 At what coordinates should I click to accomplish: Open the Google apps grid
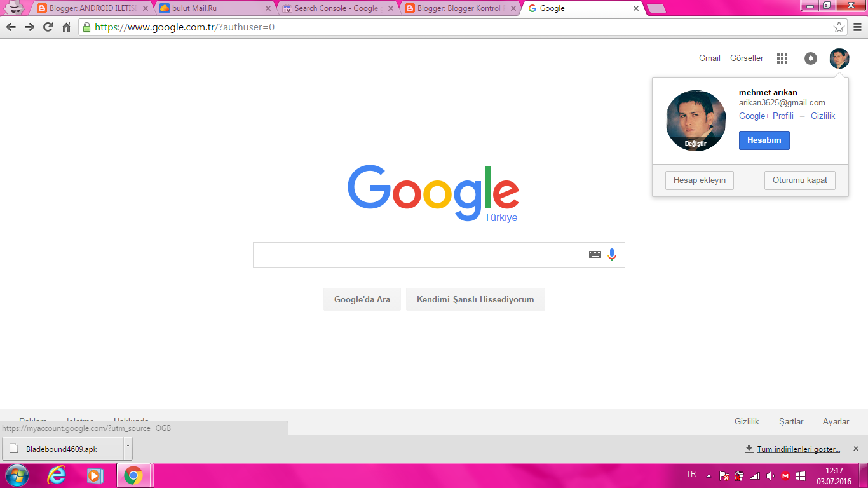(x=782, y=58)
